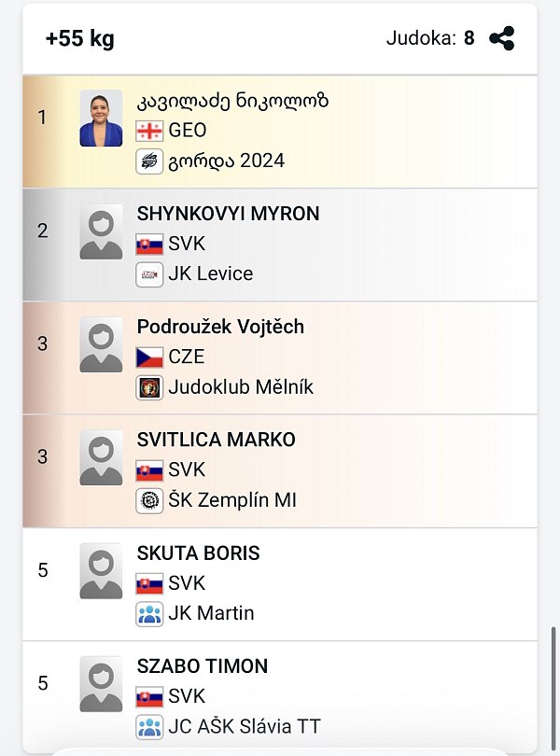Viewport: 560px width, 756px height.
Task: Click the +55 kg category header
Action: pos(80,40)
